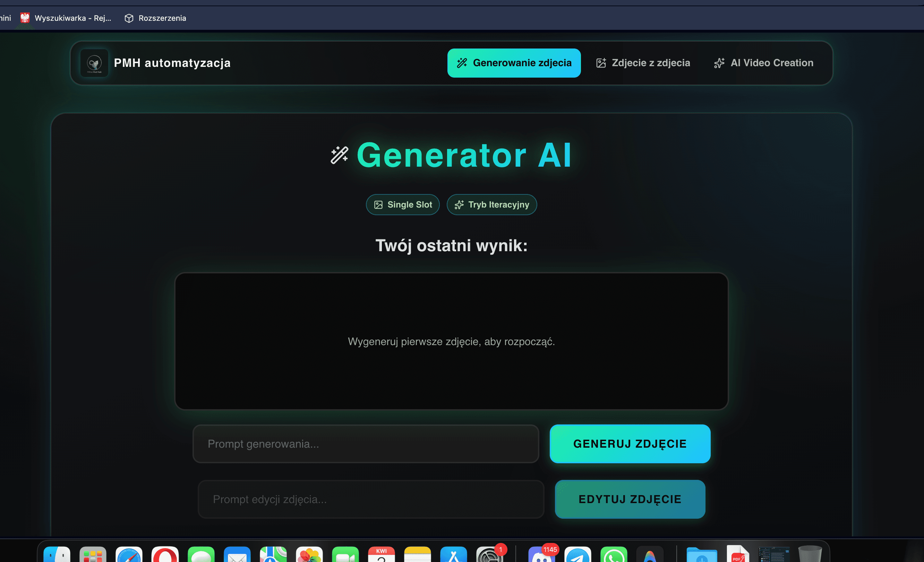Viewport: 924px width, 562px height.
Task: Open the Generowanie zdjecia tab
Action: coord(514,63)
